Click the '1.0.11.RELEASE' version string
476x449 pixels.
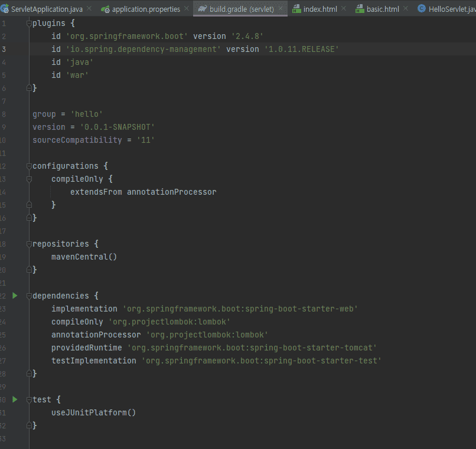301,49
